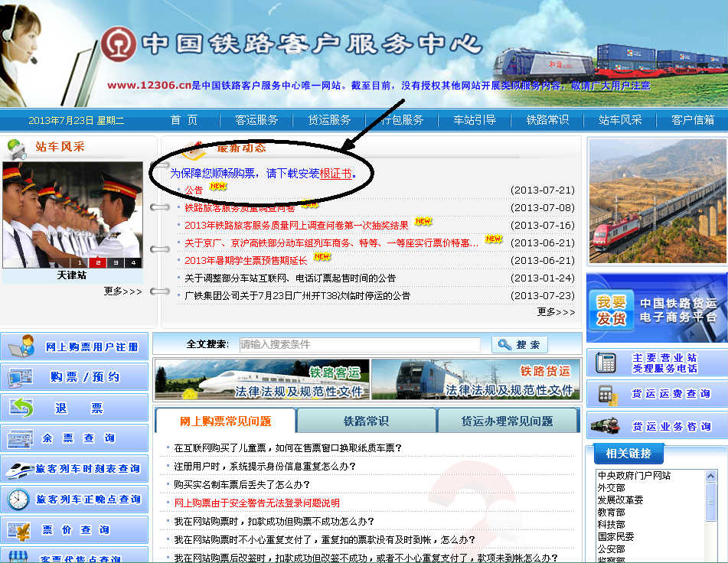Viewport: 728px width, 563px height.
Task: Open 主要营业站受理服务电话 phone icon
Action: point(607,363)
